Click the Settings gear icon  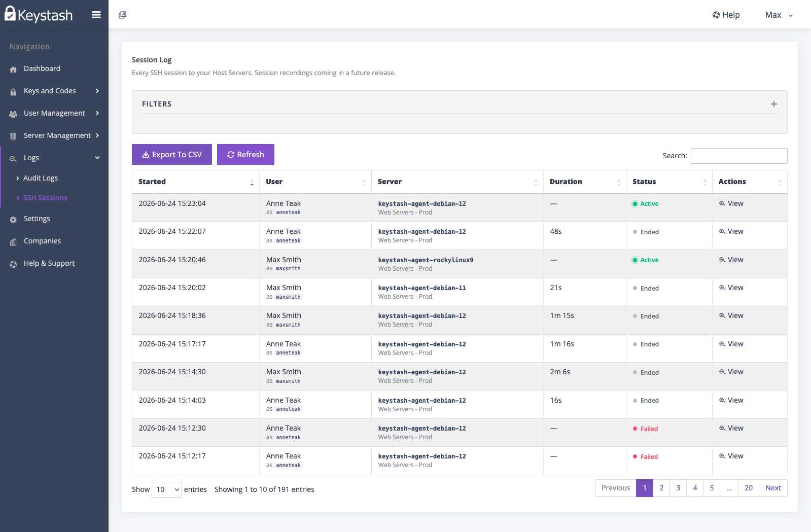13,220
